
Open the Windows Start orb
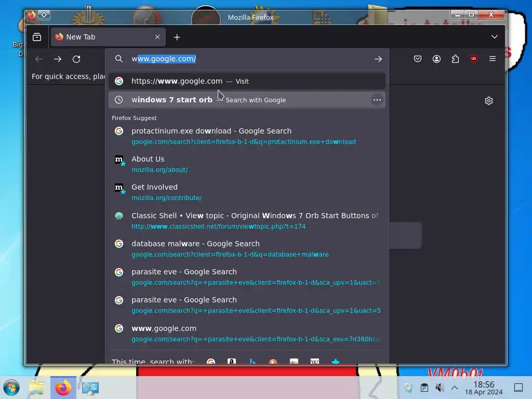point(11,388)
